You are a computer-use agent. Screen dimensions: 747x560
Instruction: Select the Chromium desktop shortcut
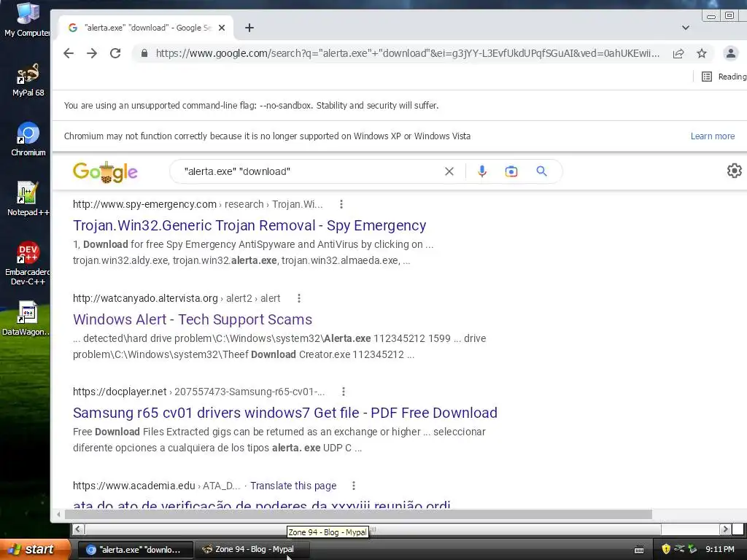pyautogui.click(x=28, y=139)
